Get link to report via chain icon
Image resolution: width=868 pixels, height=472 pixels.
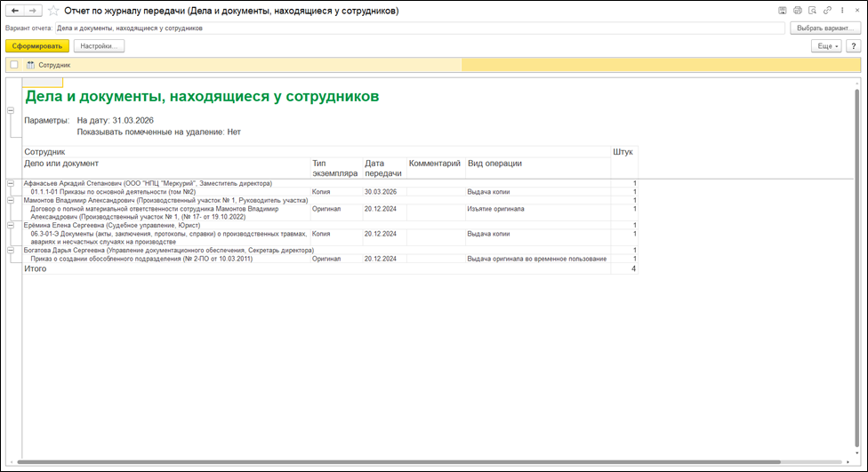[827, 11]
